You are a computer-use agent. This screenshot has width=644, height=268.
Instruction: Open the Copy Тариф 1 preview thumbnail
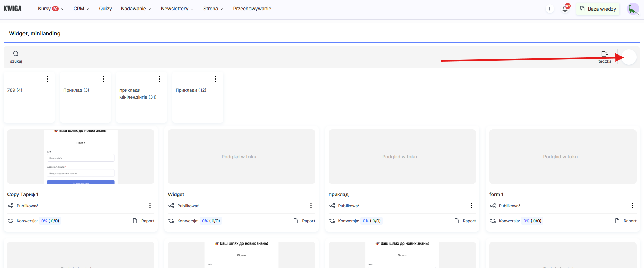point(81,157)
